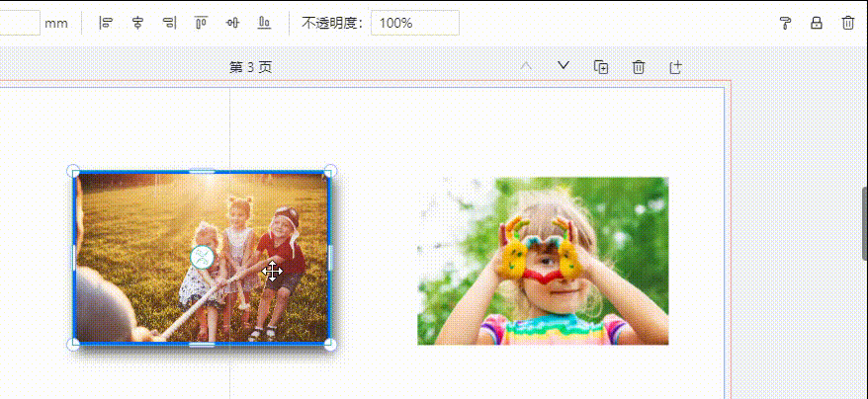868x399 pixels.
Task: Click the swap-image circle icon on tug-of-war photo
Action: point(203,258)
